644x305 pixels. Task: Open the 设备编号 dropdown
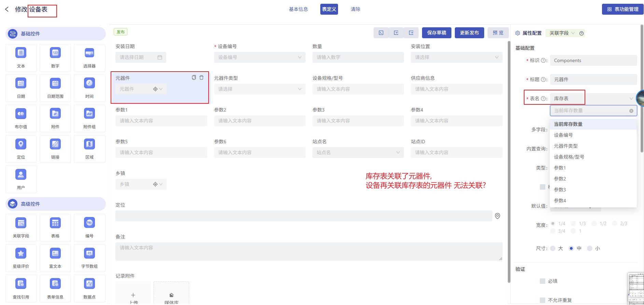(x=260, y=57)
